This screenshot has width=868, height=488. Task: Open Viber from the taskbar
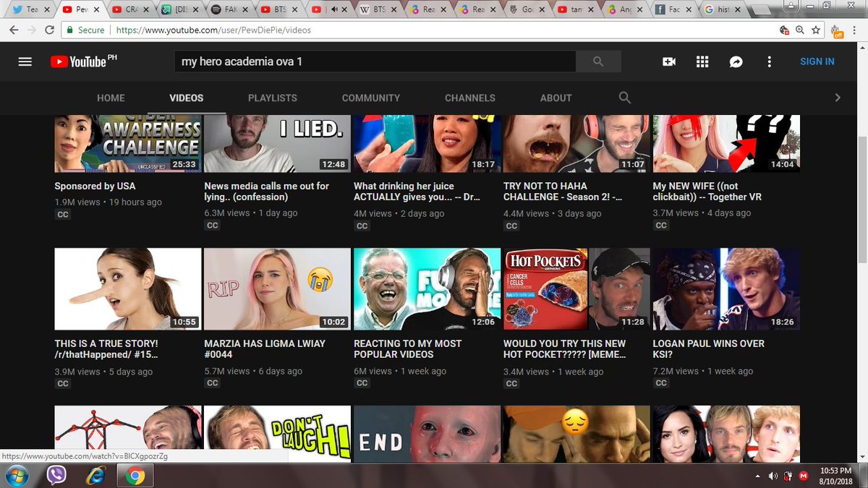pos(56,476)
